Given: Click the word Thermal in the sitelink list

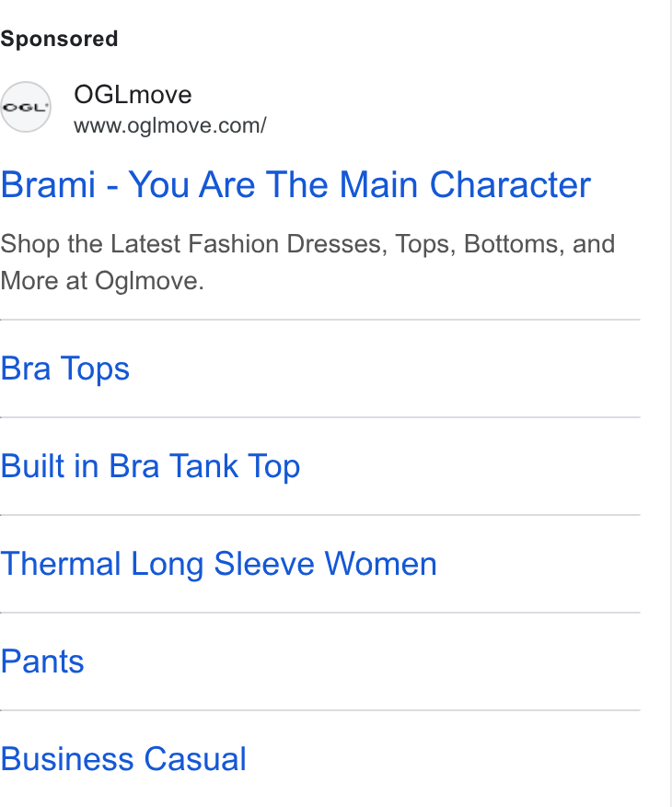Looking at the screenshot, I should tap(61, 564).
